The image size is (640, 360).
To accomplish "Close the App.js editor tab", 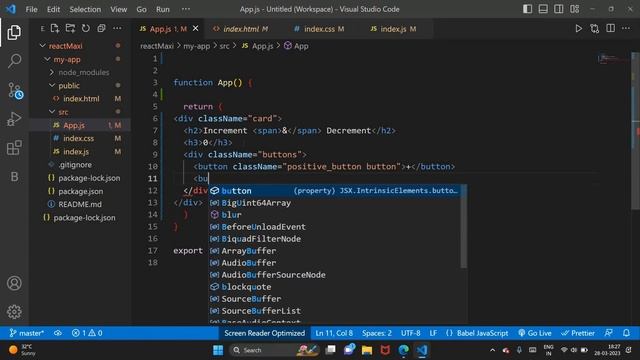I will [x=196, y=29].
